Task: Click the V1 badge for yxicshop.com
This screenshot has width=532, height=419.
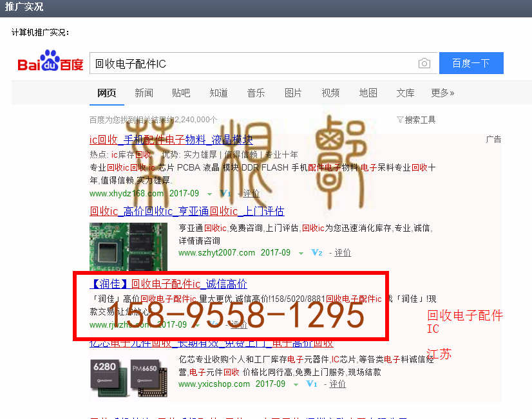Action: coord(312,384)
